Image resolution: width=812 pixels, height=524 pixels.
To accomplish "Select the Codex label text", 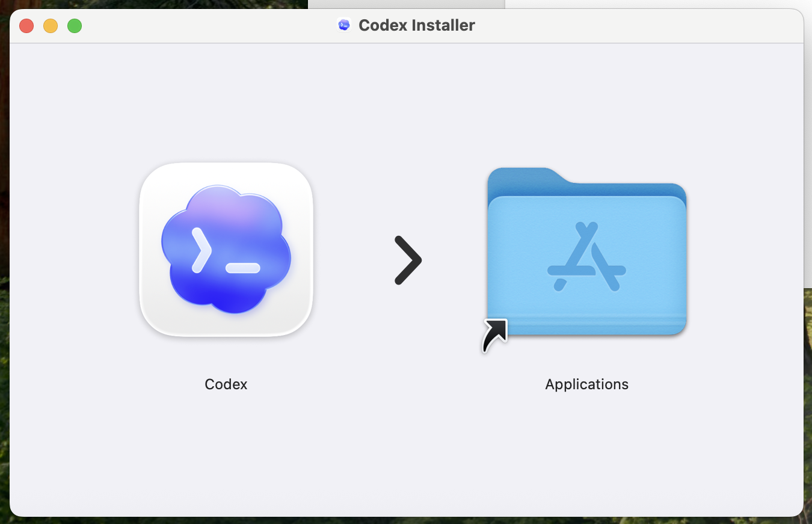I will pyautogui.click(x=226, y=384).
